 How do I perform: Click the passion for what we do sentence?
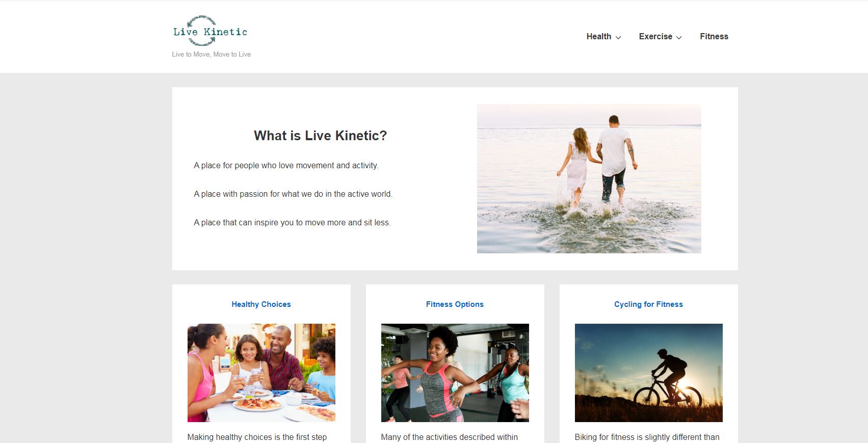[293, 194]
